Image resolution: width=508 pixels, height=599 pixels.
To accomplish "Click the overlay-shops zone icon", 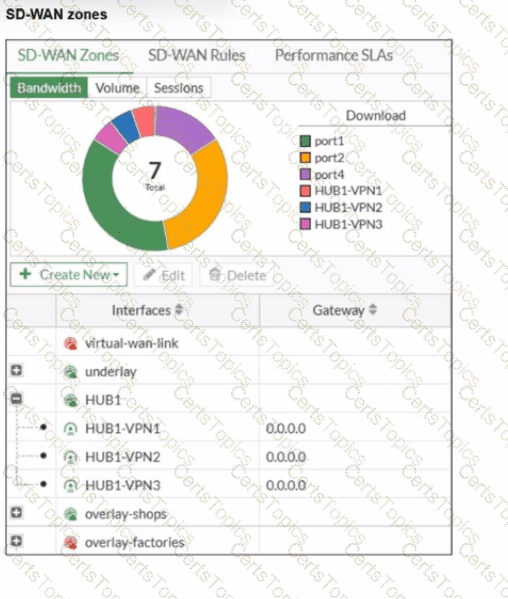I will pos(71,514).
